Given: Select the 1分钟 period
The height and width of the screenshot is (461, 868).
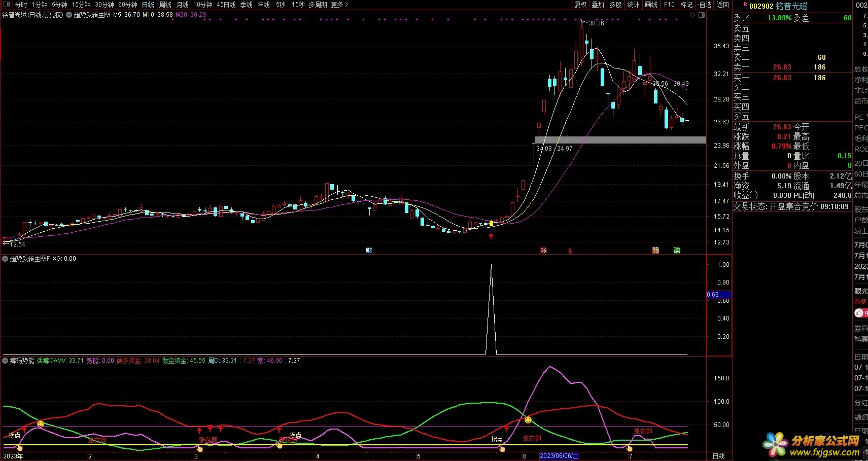Looking at the screenshot, I should (40, 5).
